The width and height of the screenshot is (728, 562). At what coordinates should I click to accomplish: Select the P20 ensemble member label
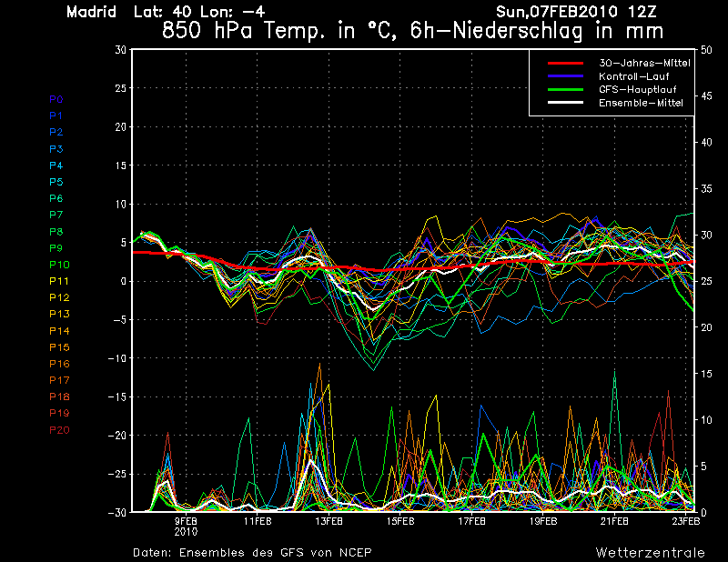pos(58,429)
